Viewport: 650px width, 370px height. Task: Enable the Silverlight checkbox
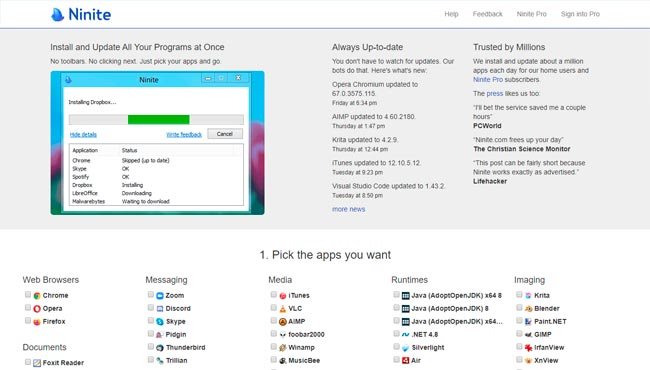click(x=396, y=346)
